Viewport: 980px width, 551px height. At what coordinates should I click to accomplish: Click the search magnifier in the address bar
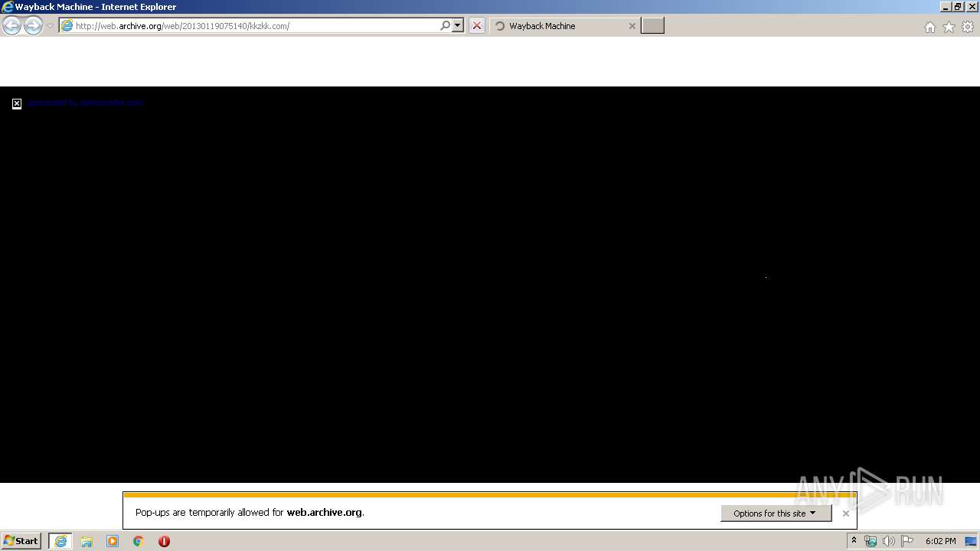pyautogui.click(x=445, y=26)
